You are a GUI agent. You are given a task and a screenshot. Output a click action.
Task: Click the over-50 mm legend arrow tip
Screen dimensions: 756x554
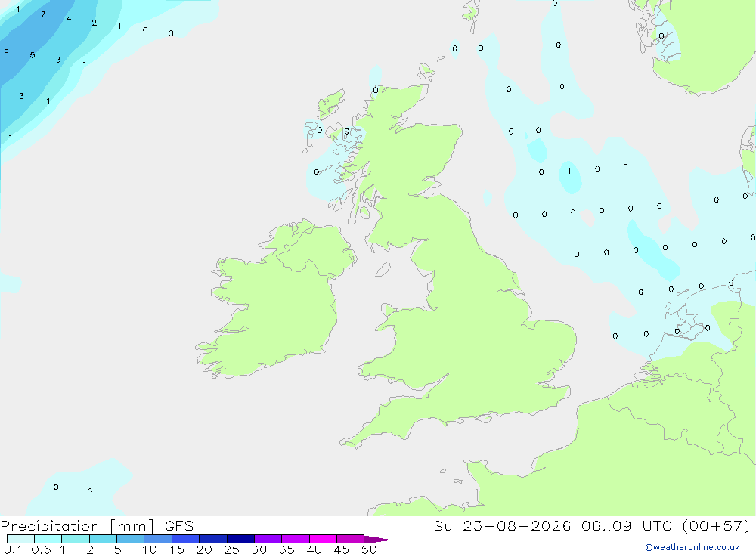click(x=378, y=539)
